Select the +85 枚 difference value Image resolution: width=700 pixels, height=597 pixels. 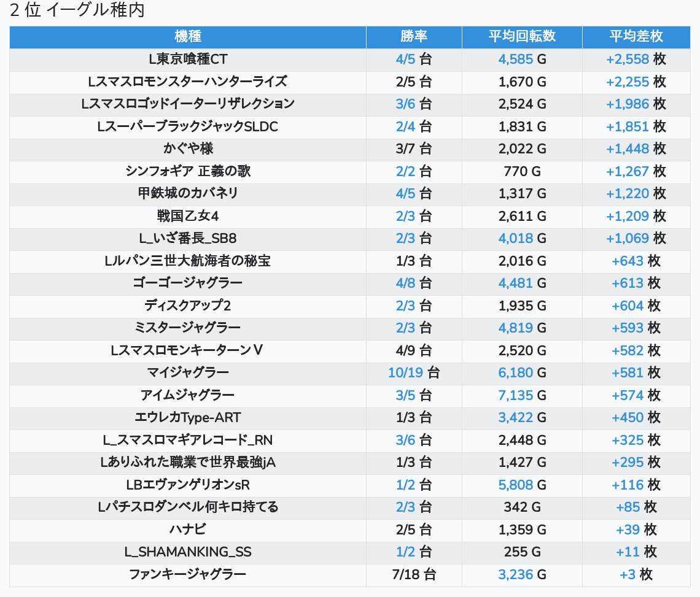(x=636, y=507)
